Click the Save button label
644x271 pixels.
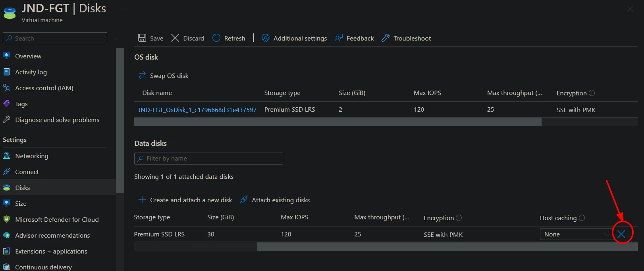(156, 38)
